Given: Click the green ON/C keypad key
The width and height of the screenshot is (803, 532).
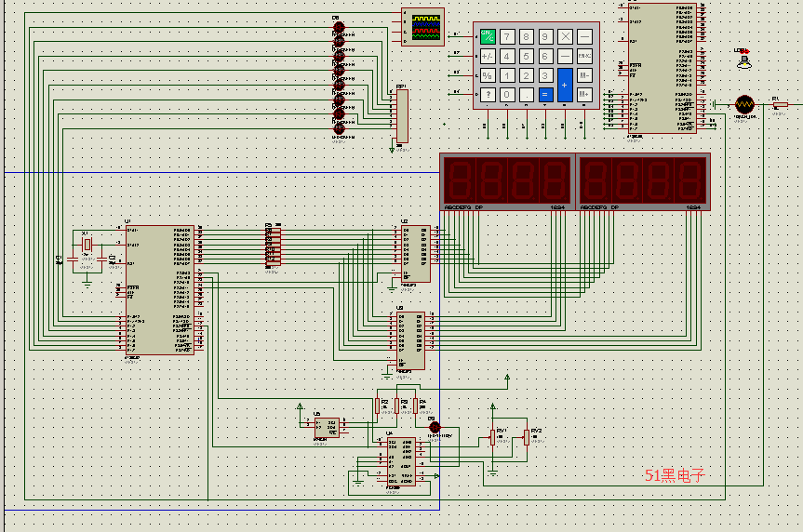Looking at the screenshot, I should (488, 37).
